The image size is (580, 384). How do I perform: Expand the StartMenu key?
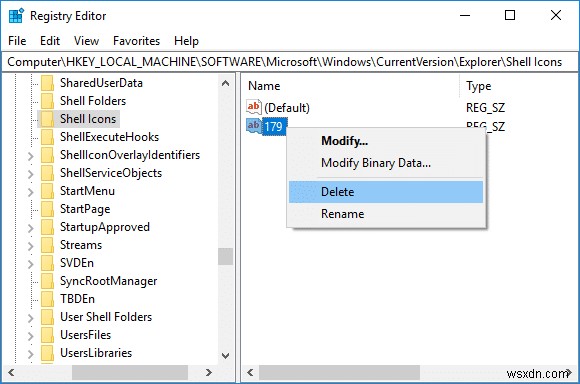pyautogui.click(x=31, y=192)
